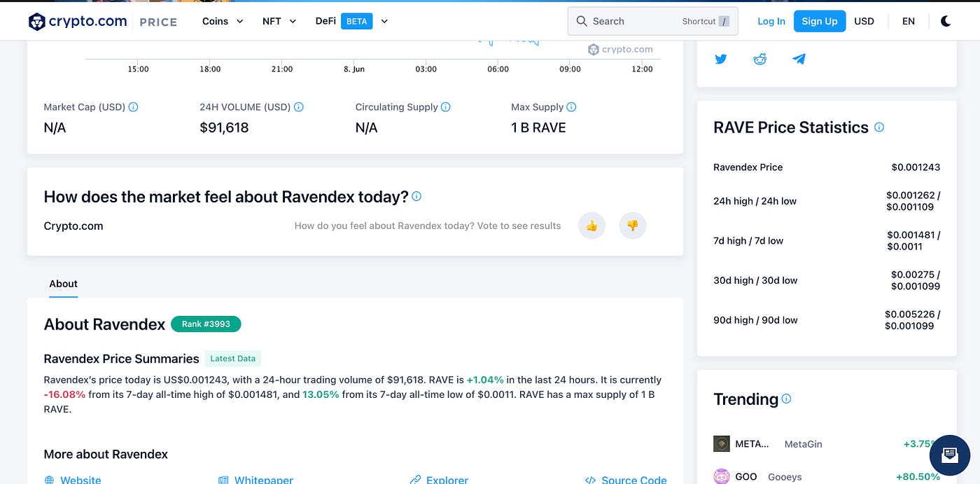Screen dimensions: 980x484
Task: Open the chat support bubble
Action: (x=949, y=455)
